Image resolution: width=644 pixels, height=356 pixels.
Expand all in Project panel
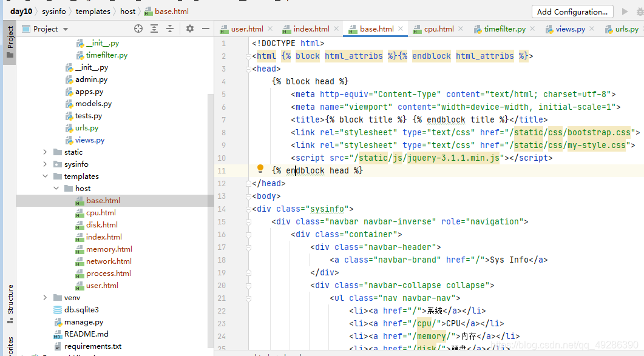154,29
